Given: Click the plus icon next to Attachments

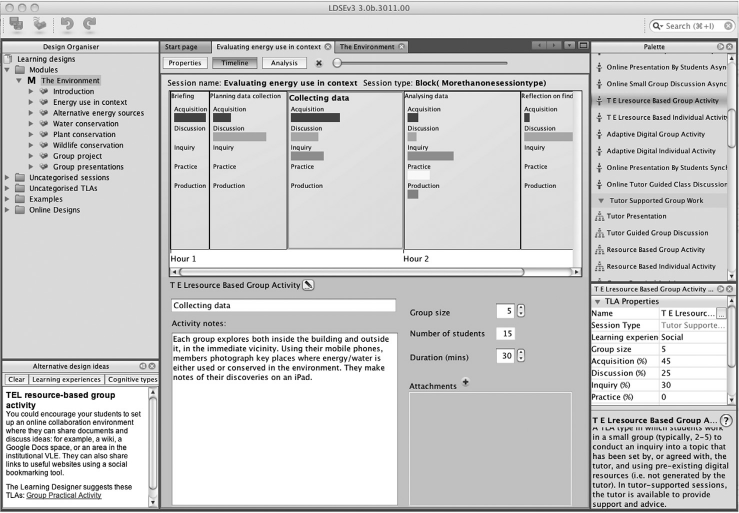Looking at the screenshot, I should point(465,382).
